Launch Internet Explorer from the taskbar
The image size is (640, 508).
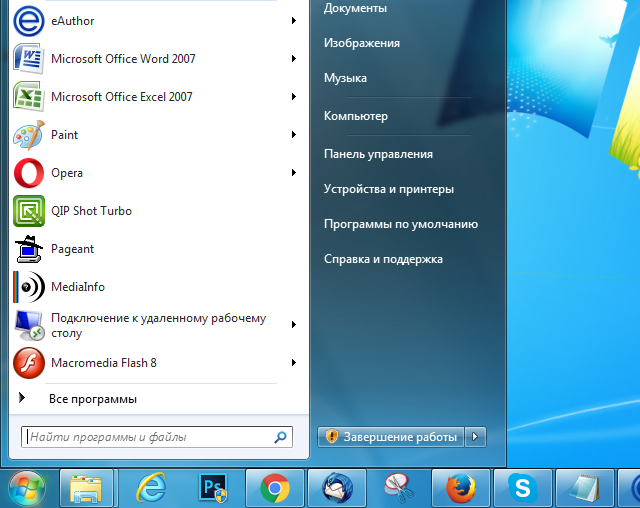151,488
